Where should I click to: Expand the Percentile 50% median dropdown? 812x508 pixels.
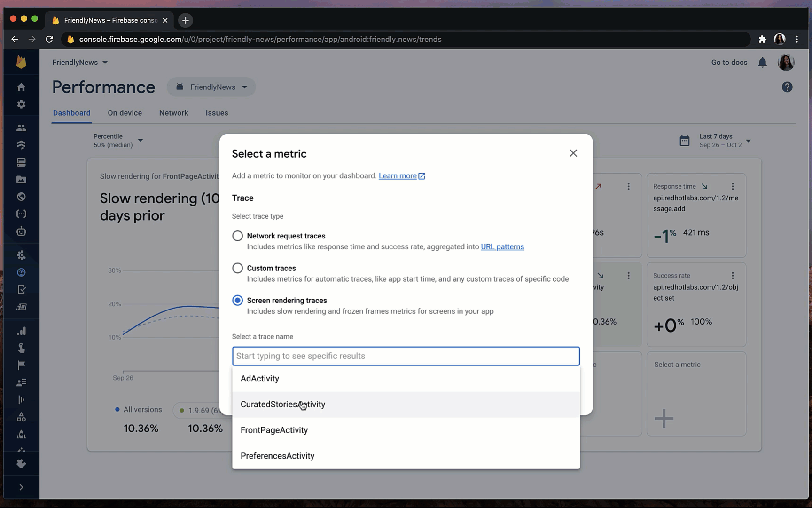(x=118, y=141)
